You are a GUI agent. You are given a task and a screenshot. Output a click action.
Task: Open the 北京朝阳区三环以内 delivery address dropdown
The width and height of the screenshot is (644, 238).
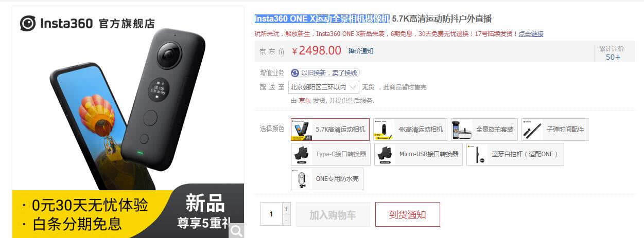323,87
